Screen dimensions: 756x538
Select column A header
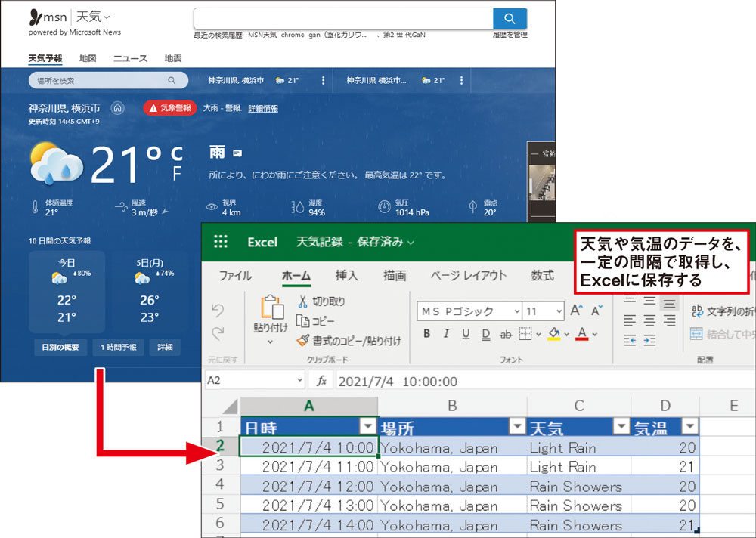point(309,407)
